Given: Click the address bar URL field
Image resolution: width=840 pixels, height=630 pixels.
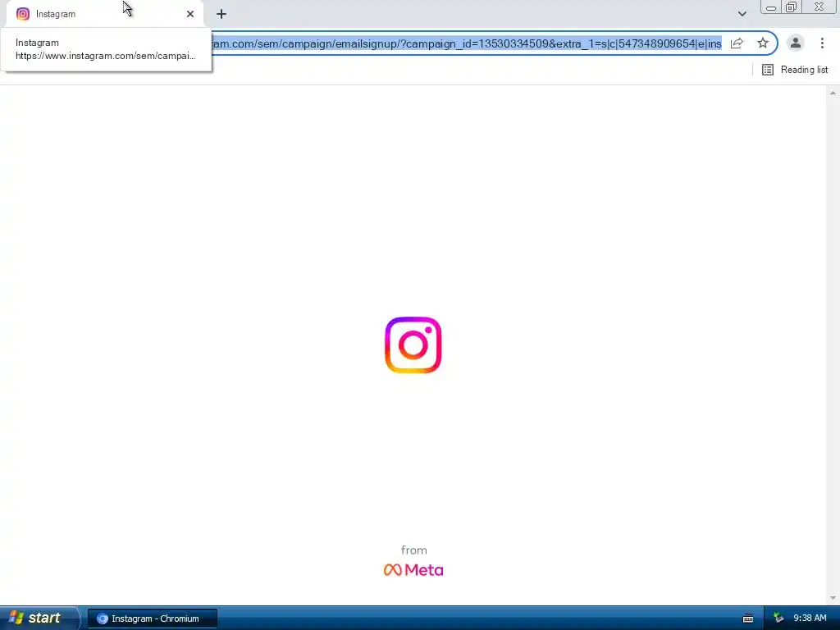Looking at the screenshot, I should coord(466,43).
